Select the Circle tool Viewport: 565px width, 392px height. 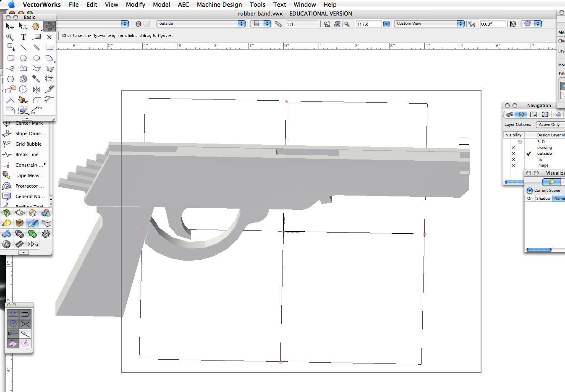[x=24, y=58]
